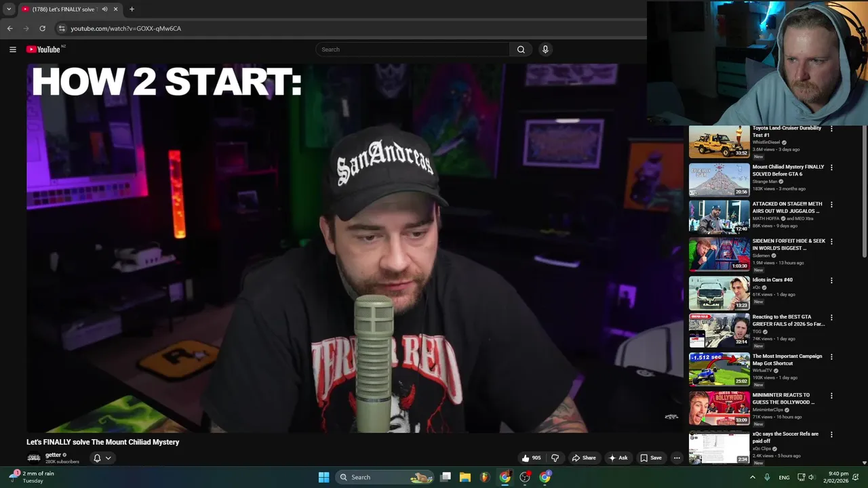Click the scrollbar down arrow
868x488 pixels.
coord(864,463)
